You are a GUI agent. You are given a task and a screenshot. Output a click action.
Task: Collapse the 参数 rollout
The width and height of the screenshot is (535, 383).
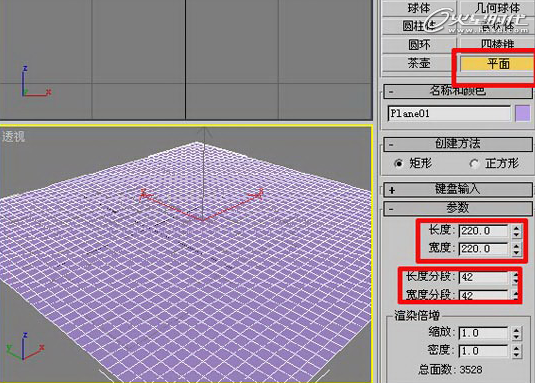pos(458,208)
